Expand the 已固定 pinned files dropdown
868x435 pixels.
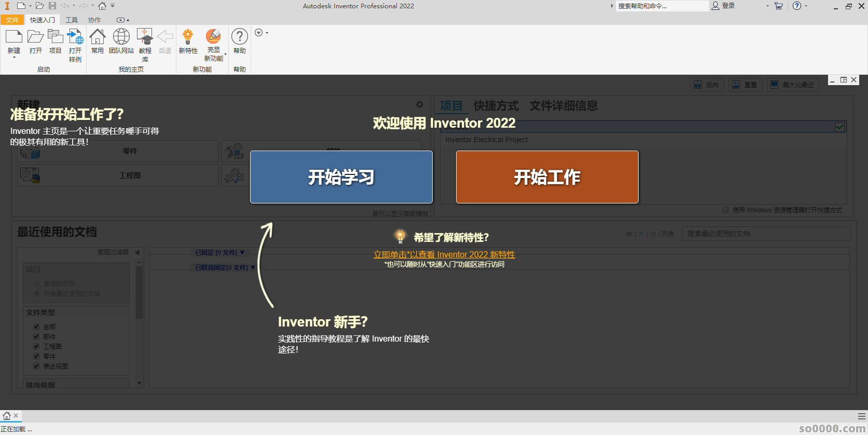tap(242, 253)
